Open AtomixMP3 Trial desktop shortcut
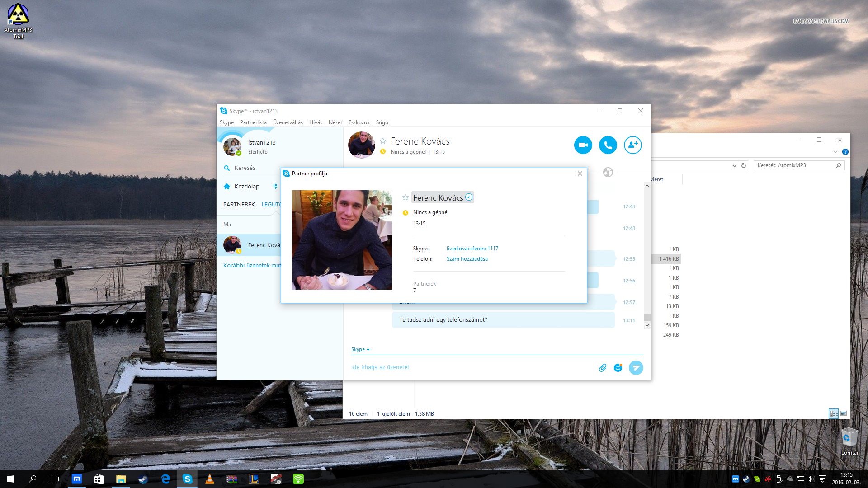 click(x=18, y=21)
